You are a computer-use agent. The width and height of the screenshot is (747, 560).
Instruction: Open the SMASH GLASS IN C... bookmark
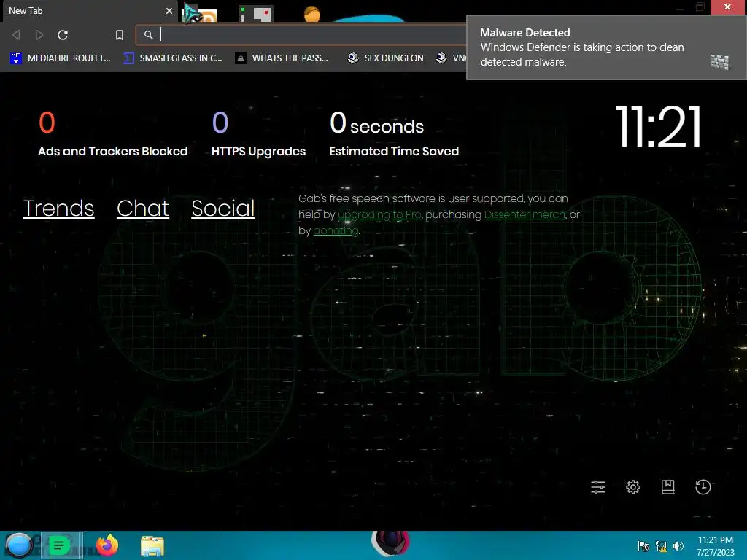172,58
